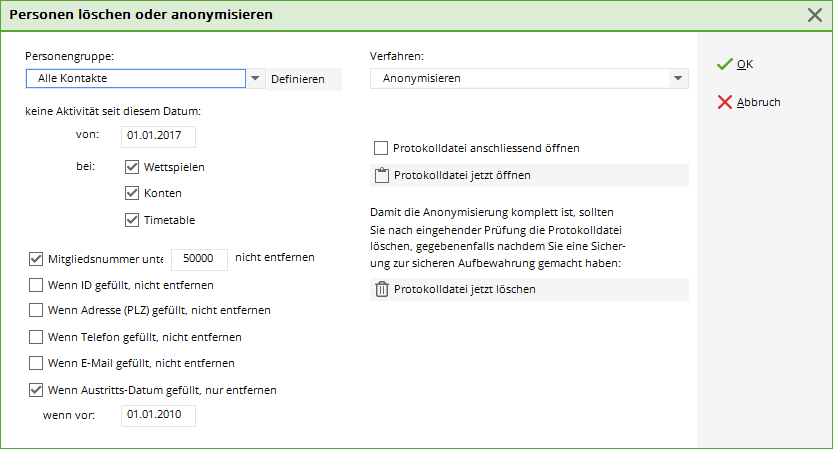Tick 'Wenn E-Mail gefüllt, nicht entfernen'

tap(37, 363)
